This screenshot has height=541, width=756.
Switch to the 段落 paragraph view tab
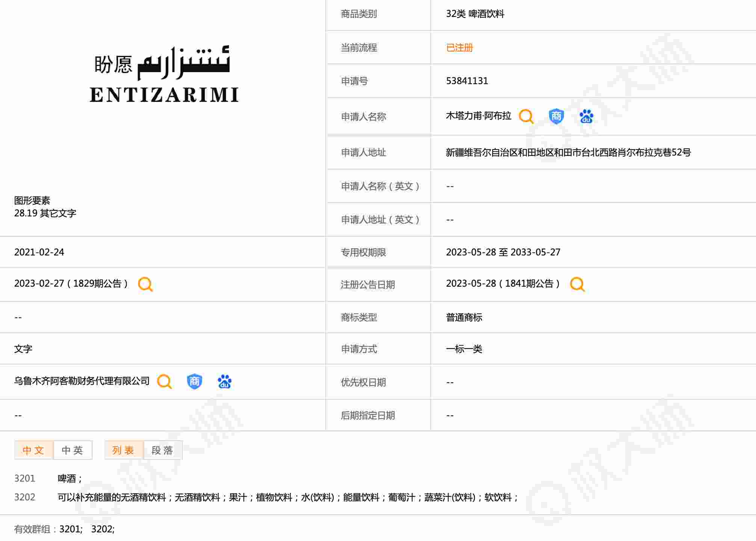click(x=163, y=450)
